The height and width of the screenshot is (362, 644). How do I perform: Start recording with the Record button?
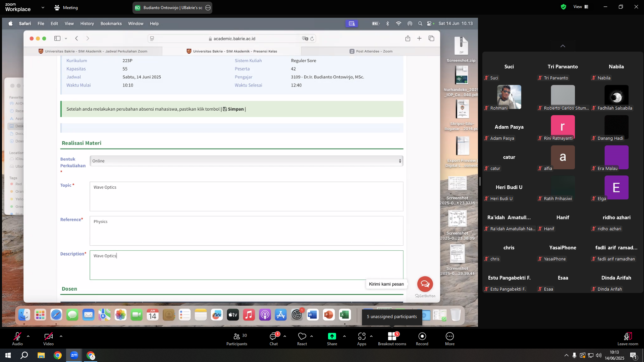pos(422,339)
